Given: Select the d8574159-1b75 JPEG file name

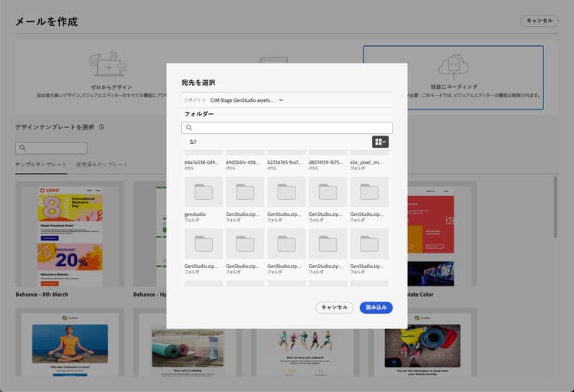Looking at the screenshot, I should tap(326, 162).
